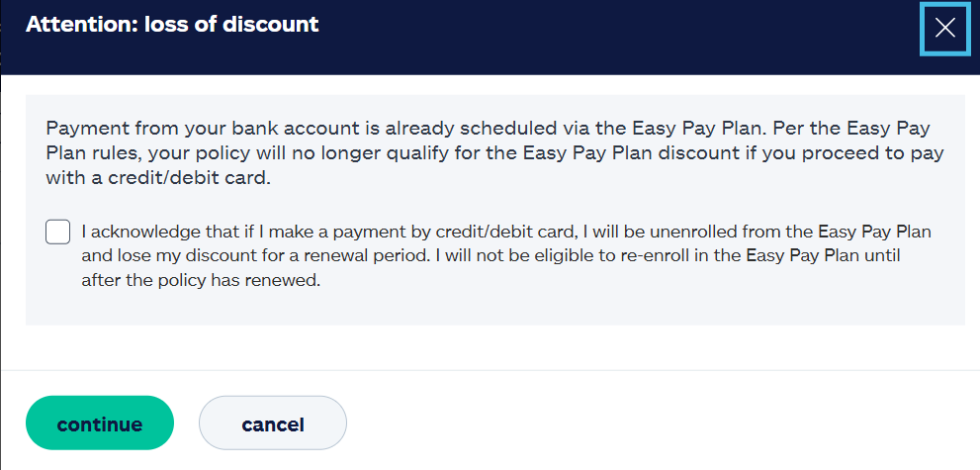Click the "after the policy has renewed." line
This screenshot has height=470, width=980.
[x=201, y=280]
